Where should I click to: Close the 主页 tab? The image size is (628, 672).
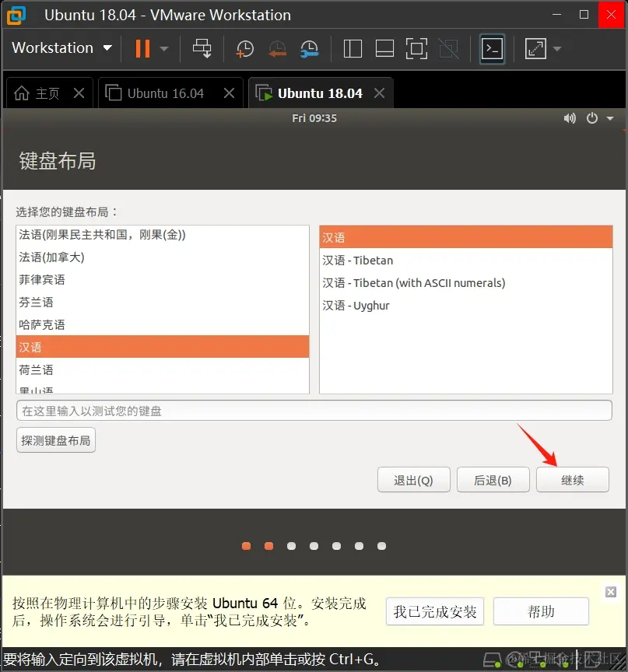click(x=79, y=93)
